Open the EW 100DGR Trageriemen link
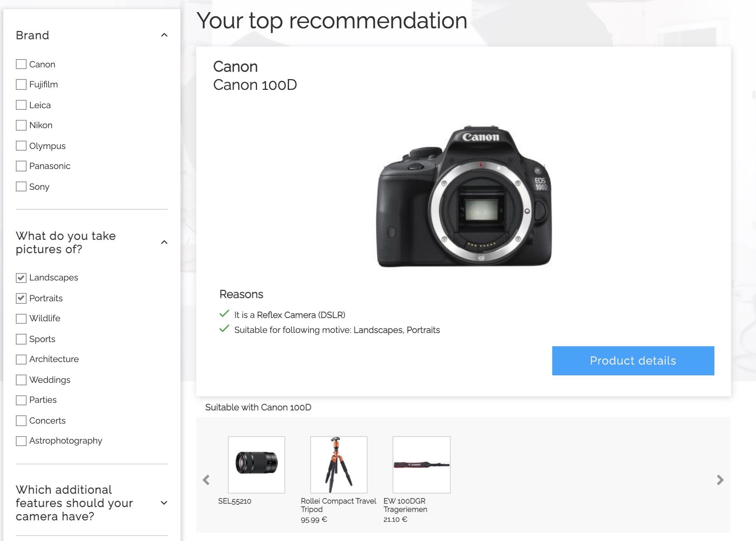756x541 pixels. click(x=405, y=505)
